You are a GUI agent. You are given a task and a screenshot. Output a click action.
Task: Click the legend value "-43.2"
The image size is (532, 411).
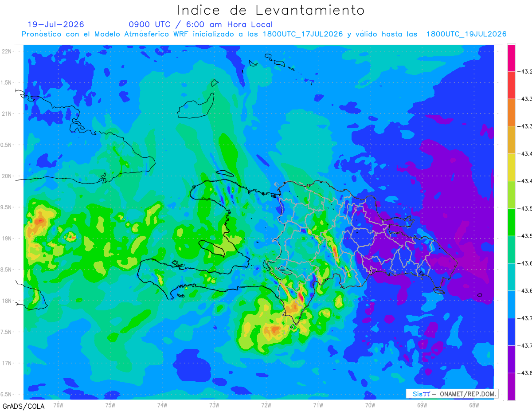[x=524, y=72]
